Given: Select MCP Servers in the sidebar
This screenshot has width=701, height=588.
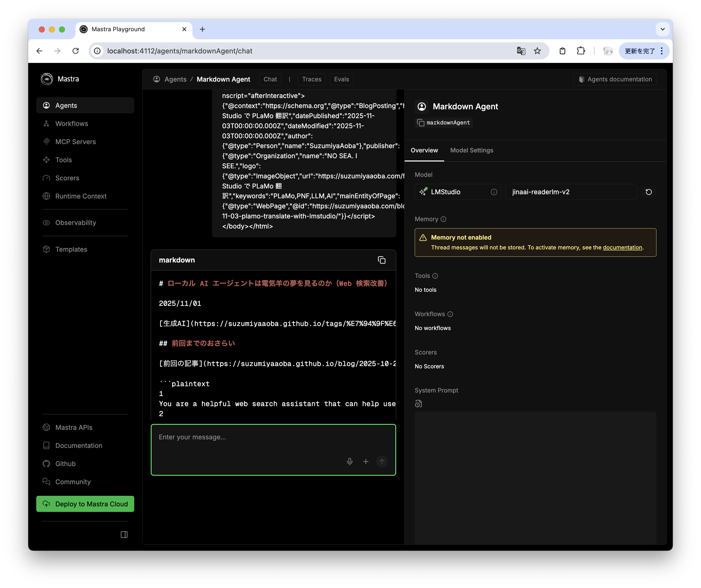Looking at the screenshot, I should 76,142.
